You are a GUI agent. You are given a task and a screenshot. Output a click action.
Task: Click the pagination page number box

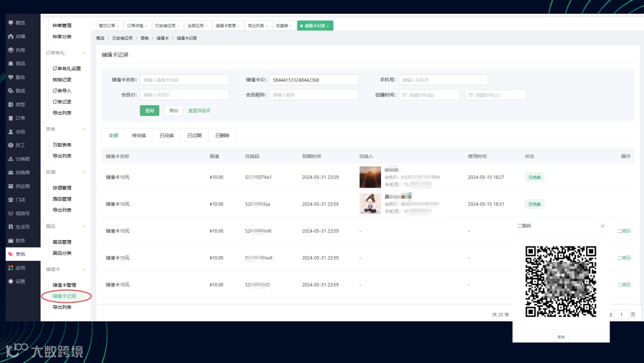(621, 315)
